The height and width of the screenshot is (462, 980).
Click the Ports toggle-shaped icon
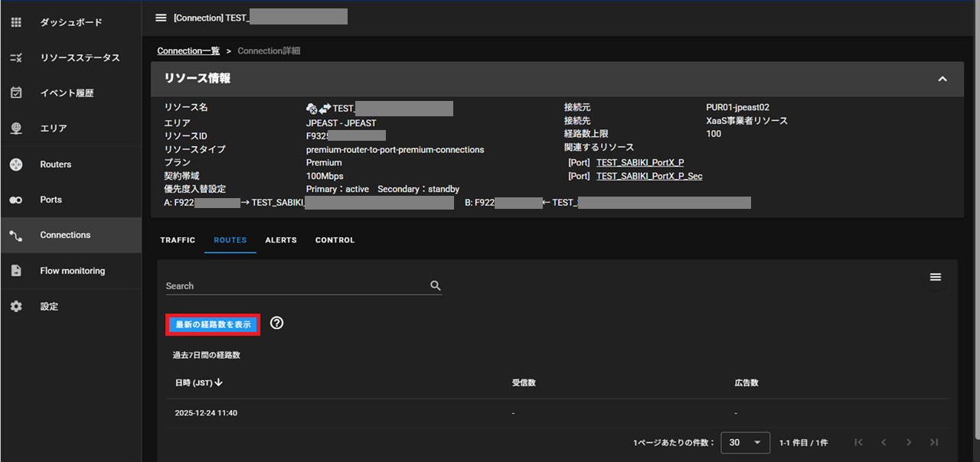pyautogui.click(x=16, y=200)
